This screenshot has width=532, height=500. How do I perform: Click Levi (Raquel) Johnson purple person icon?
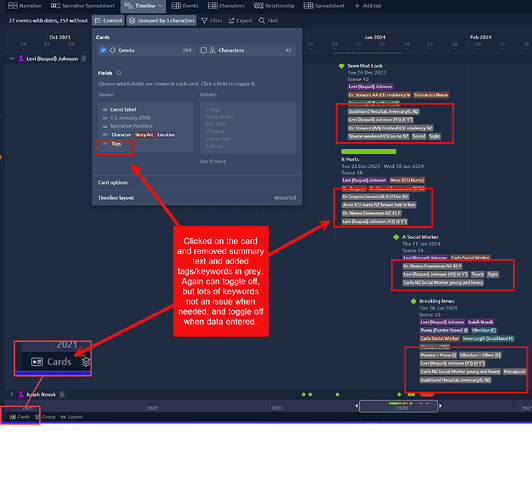[21, 59]
